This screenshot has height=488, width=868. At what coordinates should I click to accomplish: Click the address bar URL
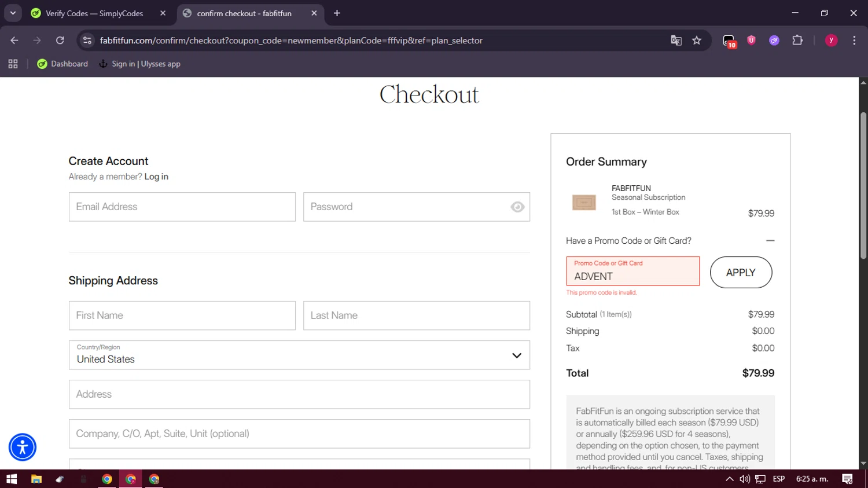pos(291,41)
